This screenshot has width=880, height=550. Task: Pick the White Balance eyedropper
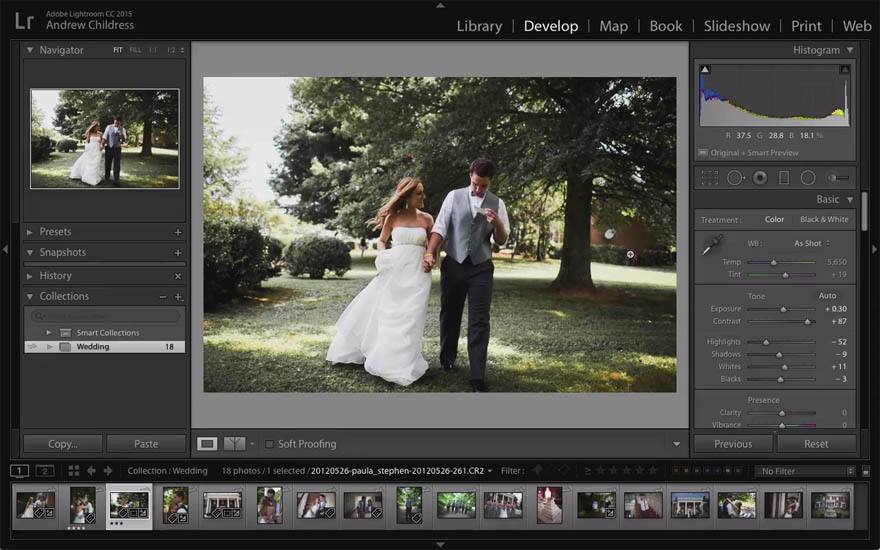click(x=712, y=244)
